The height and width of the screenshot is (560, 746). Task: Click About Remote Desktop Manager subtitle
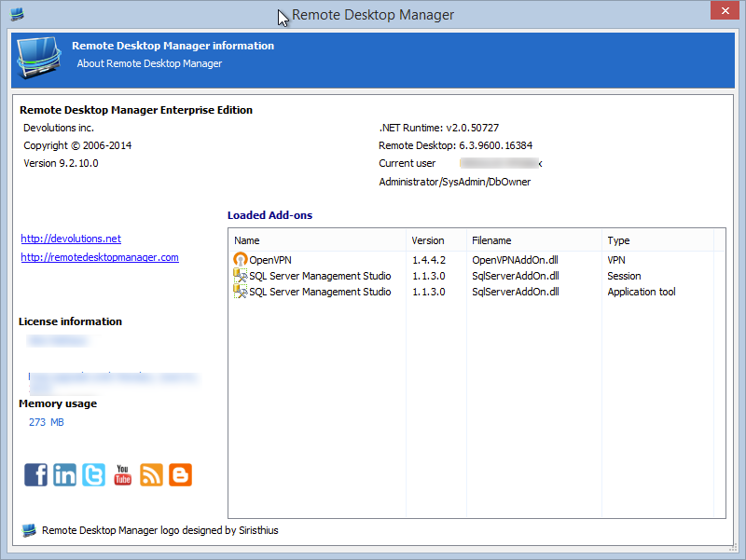[x=149, y=63]
